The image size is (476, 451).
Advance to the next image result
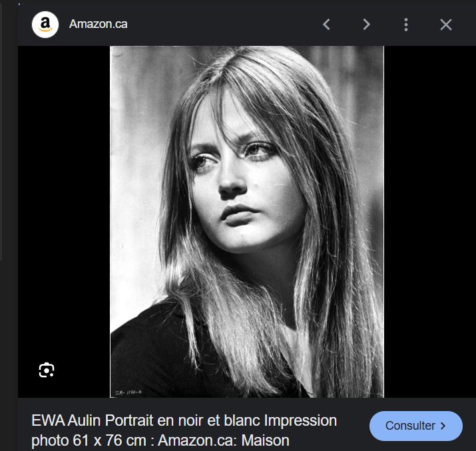[366, 25]
